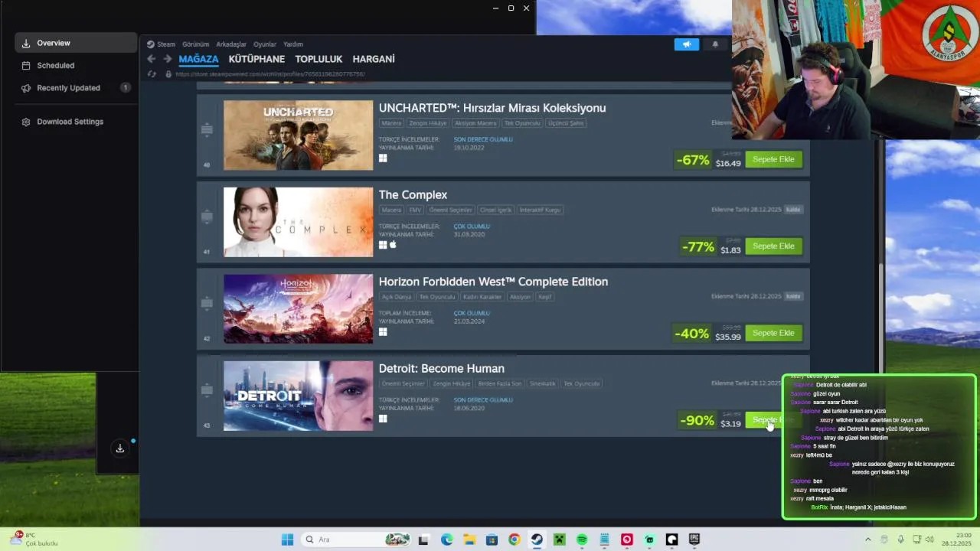Add The Complex to cart

point(773,246)
